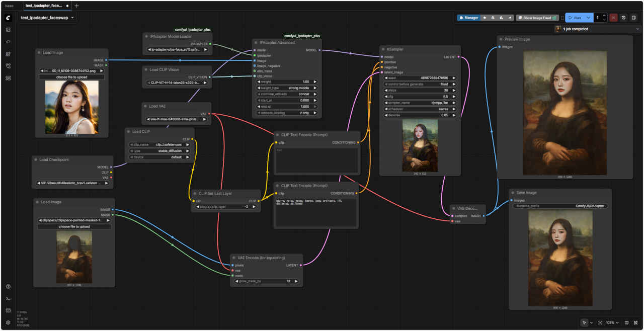The height and width of the screenshot is (331, 644).
Task: Click the fit view icon in bottom toolbar
Action: (x=600, y=322)
